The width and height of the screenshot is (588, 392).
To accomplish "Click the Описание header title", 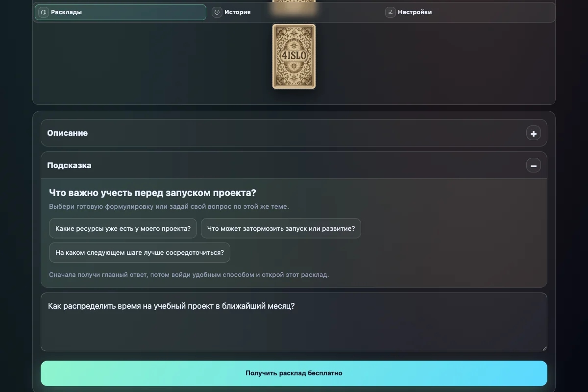I will tap(68, 133).
